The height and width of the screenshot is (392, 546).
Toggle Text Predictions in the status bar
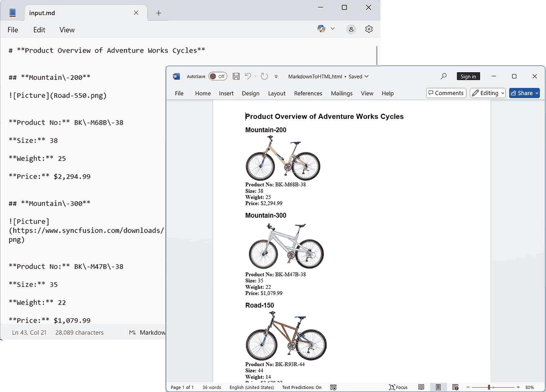pos(301,387)
